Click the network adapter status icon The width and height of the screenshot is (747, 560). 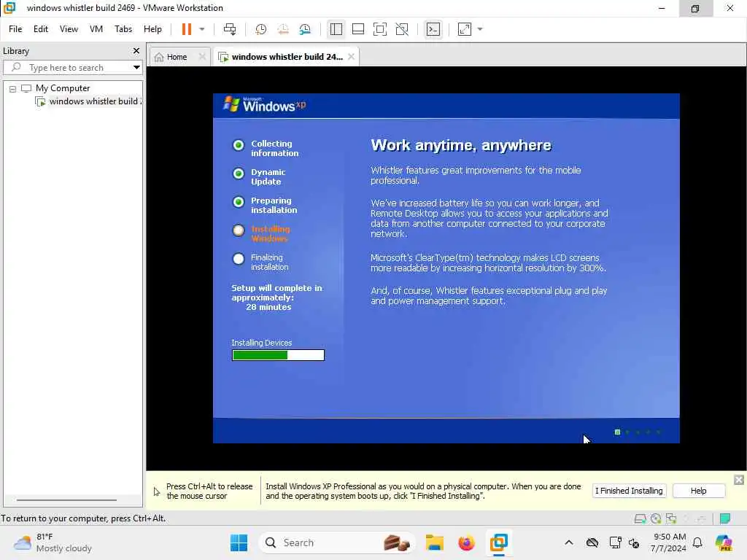[671, 518]
